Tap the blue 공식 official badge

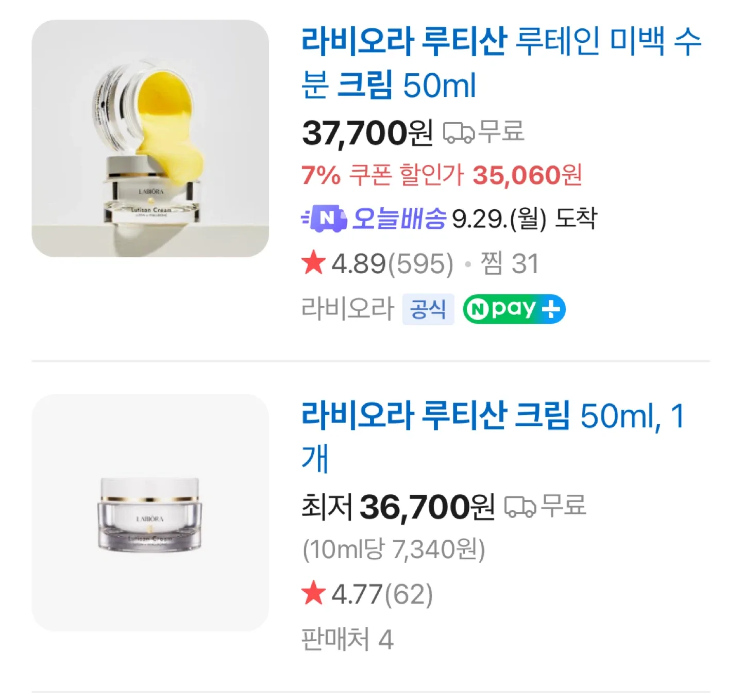pyautogui.click(x=428, y=309)
